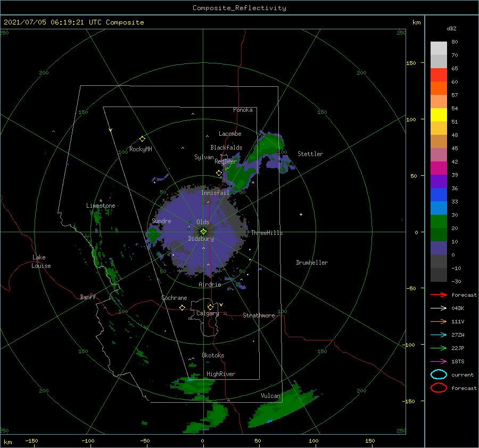Select the yellow 54 dBZ color swatch
Screen dimensions: 479x448
[439, 115]
